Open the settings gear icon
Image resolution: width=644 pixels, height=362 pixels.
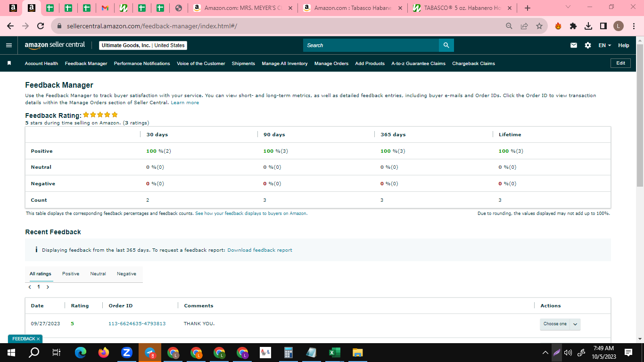point(588,45)
